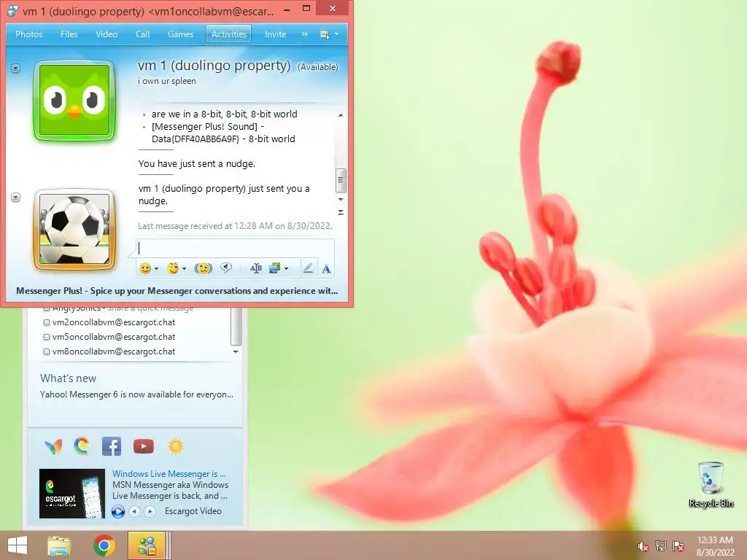Open the font formatting A icon
The width and height of the screenshot is (747, 560).
pyautogui.click(x=326, y=269)
